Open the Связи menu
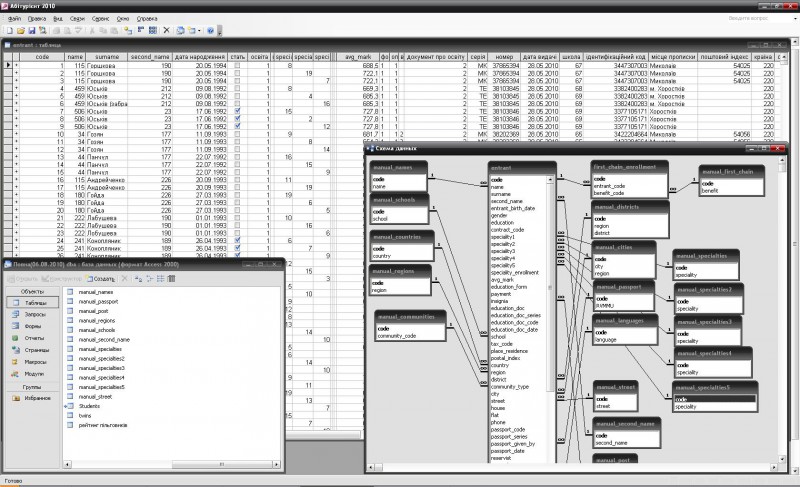The image size is (800, 487). [x=78, y=18]
